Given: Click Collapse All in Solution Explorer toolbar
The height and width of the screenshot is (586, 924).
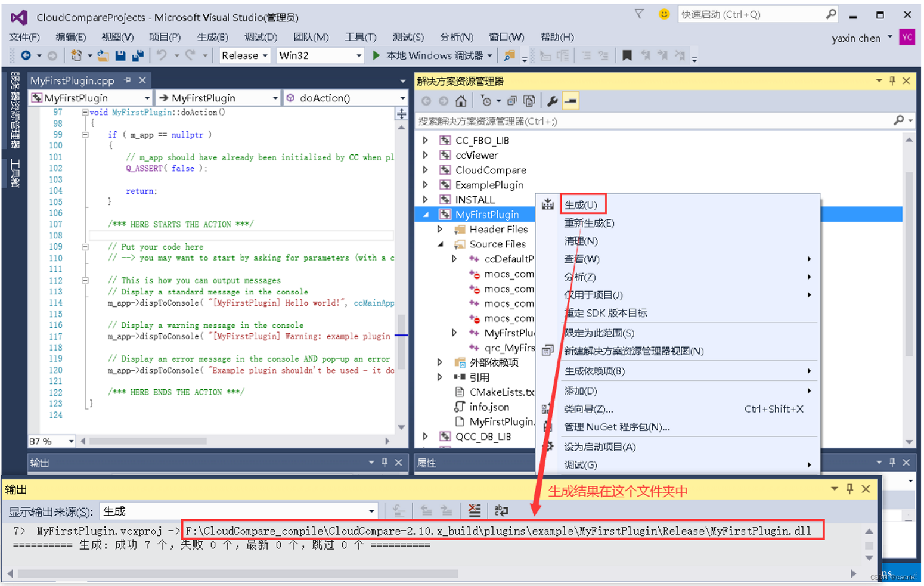Looking at the screenshot, I should [511, 101].
